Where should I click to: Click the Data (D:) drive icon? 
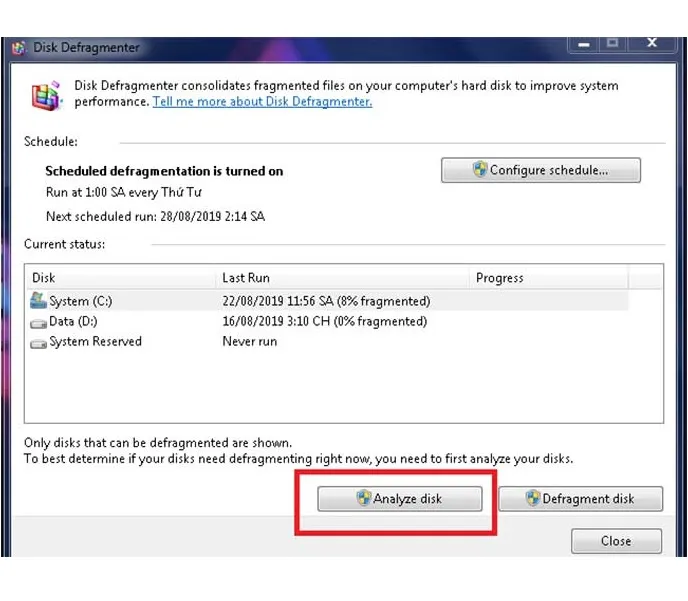coord(38,323)
